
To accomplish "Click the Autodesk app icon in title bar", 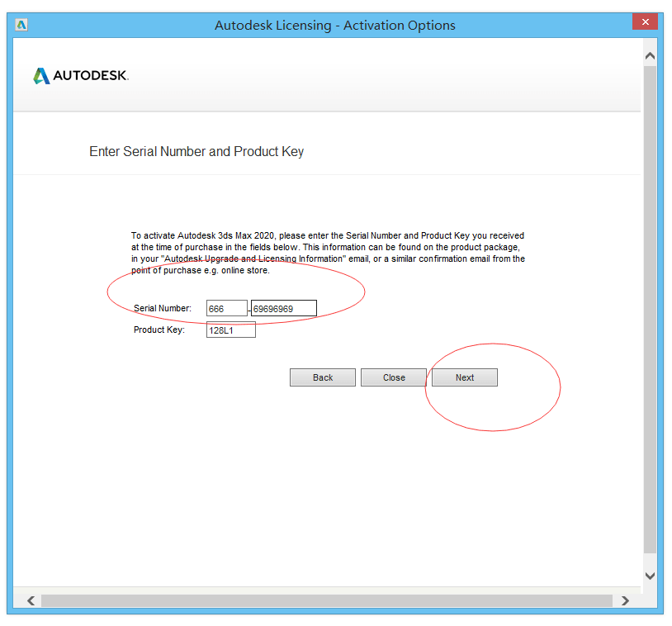I will pos(21,25).
